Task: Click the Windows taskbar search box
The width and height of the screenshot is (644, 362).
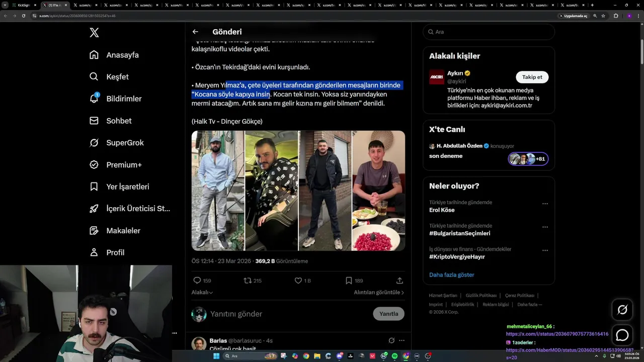Action: point(250,356)
